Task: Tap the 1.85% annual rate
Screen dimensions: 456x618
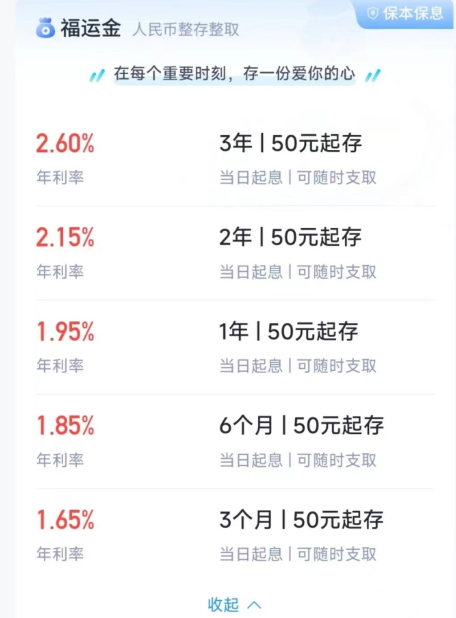Action: click(65, 426)
